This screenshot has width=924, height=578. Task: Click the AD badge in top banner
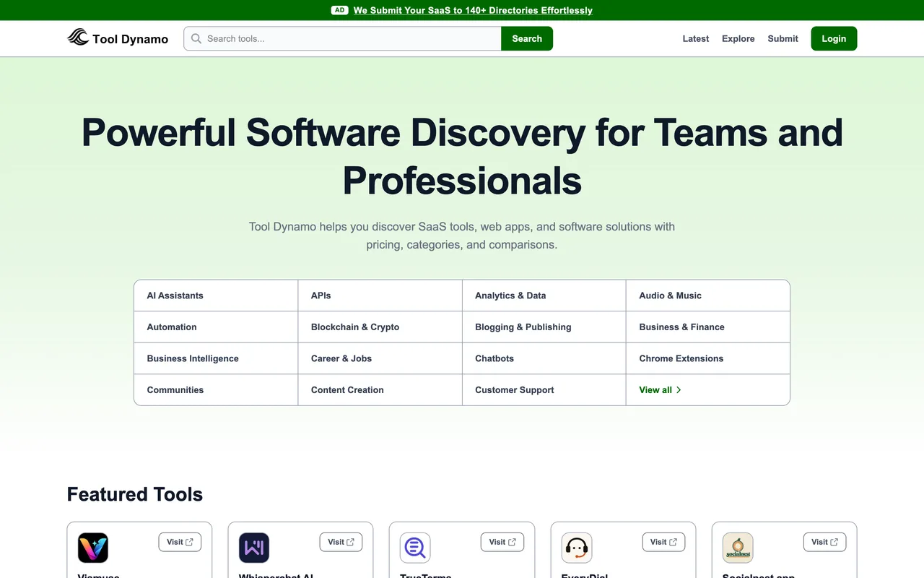(339, 10)
